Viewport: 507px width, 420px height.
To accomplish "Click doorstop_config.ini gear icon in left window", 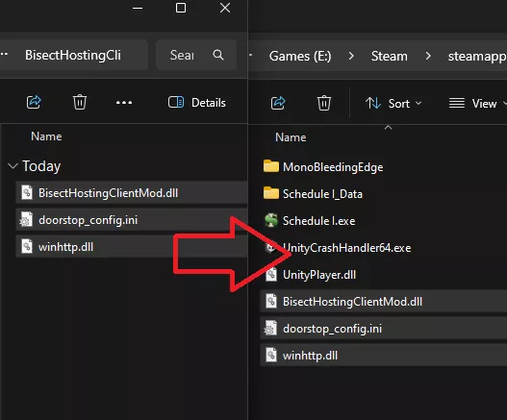I will (x=26, y=219).
